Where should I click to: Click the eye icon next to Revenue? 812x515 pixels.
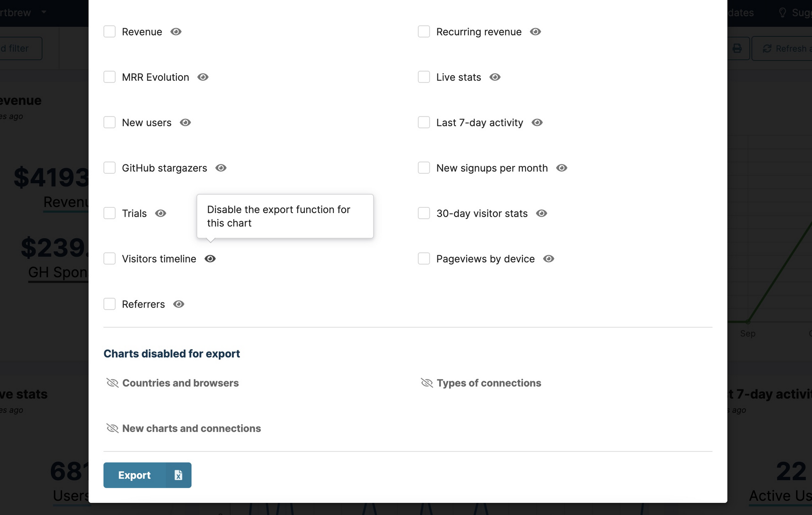176,32
